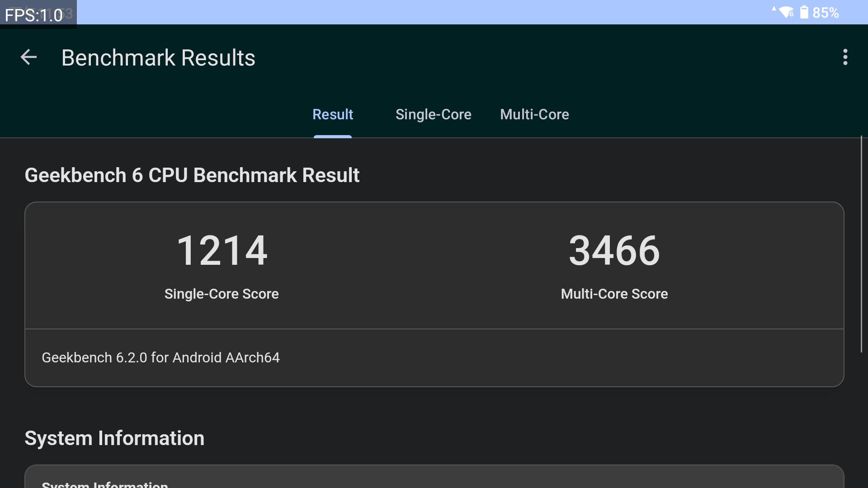Screen dimensions: 868x488
Task: Click the Single-Core Score label
Action: click(x=222, y=294)
